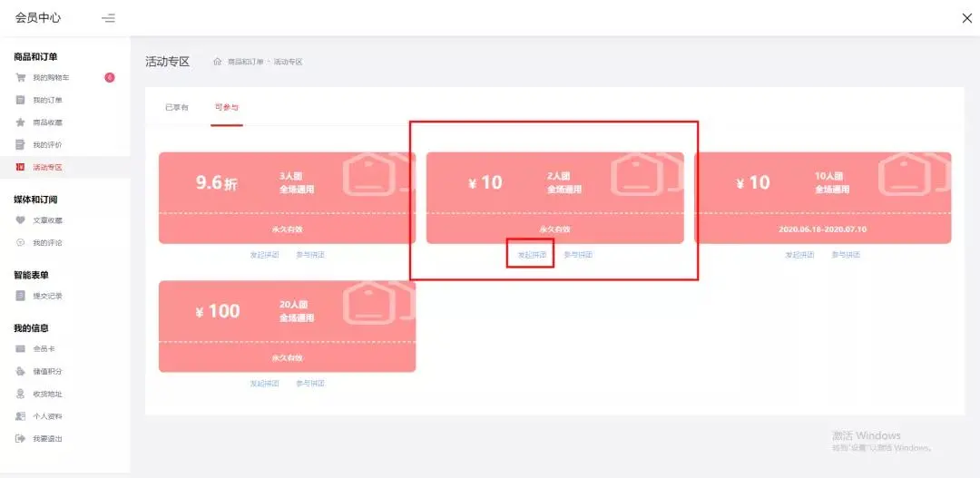The image size is (980, 478).
Task: Open 个人资料 from the sidebar
Action: coord(47,416)
